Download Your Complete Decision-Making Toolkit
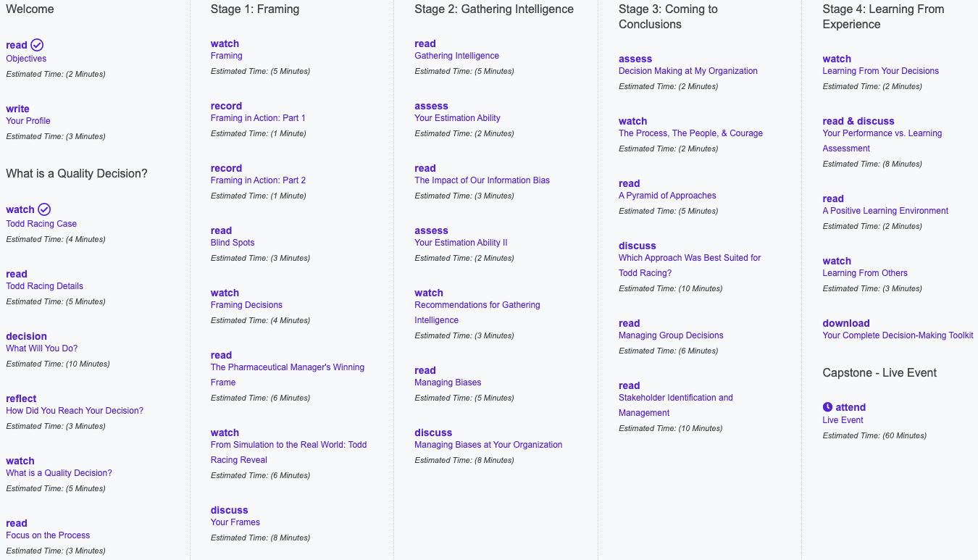 coord(898,335)
